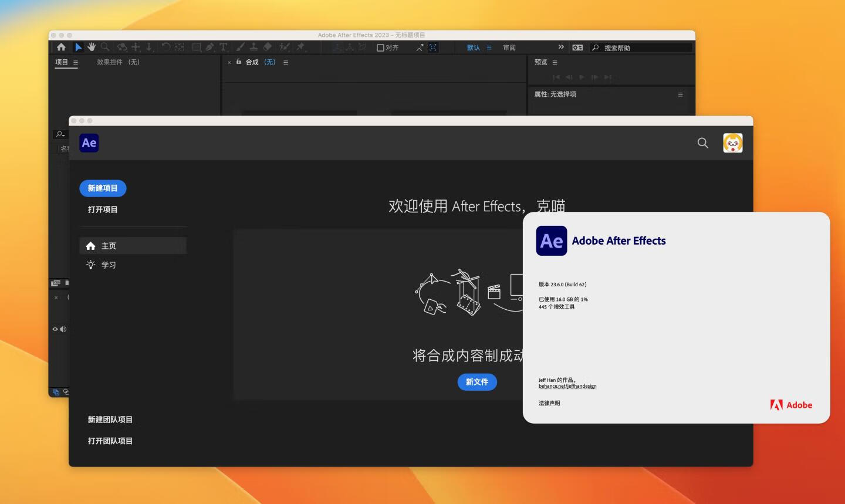The image size is (845, 504).
Task: Click the 新建项目 button
Action: (x=103, y=188)
